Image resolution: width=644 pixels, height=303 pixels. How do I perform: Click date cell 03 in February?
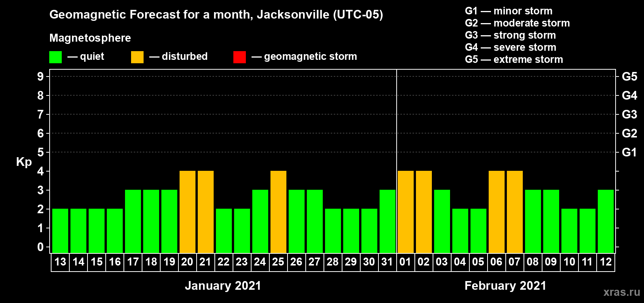pyautogui.click(x=442, y=262)
